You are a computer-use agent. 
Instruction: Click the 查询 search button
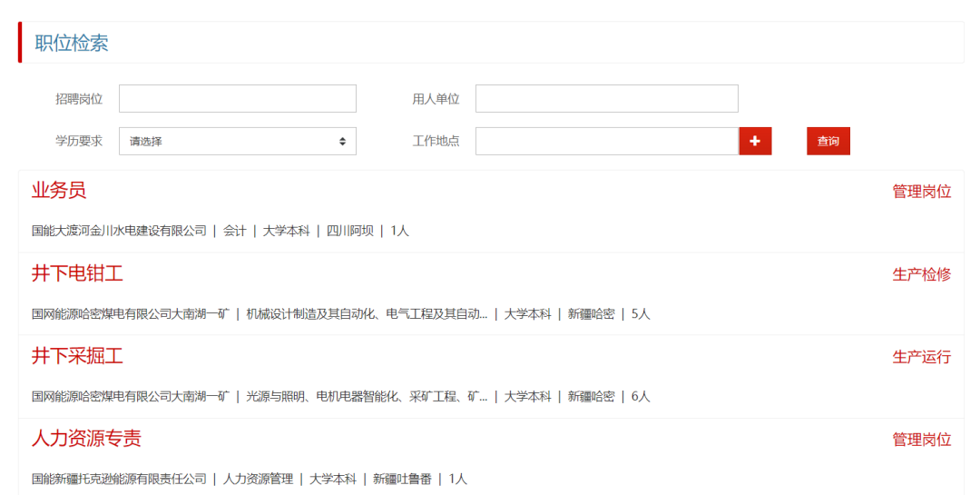[828, 142]
